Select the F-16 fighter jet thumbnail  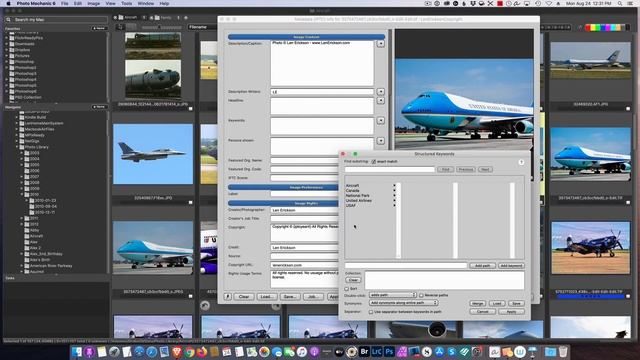(x=153, y=154)
